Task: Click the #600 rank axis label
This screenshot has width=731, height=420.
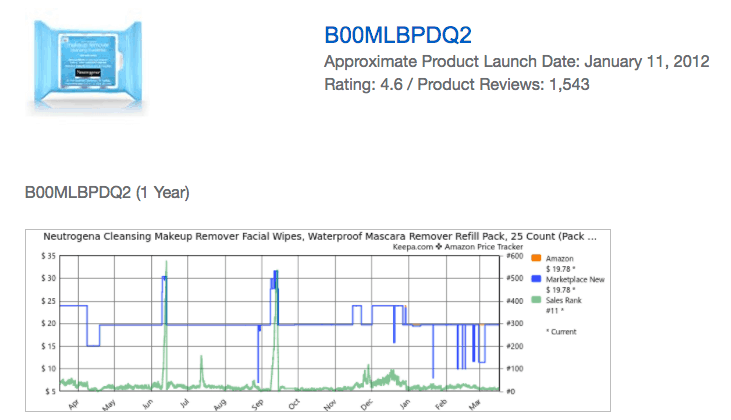Action: pos(514,256)
